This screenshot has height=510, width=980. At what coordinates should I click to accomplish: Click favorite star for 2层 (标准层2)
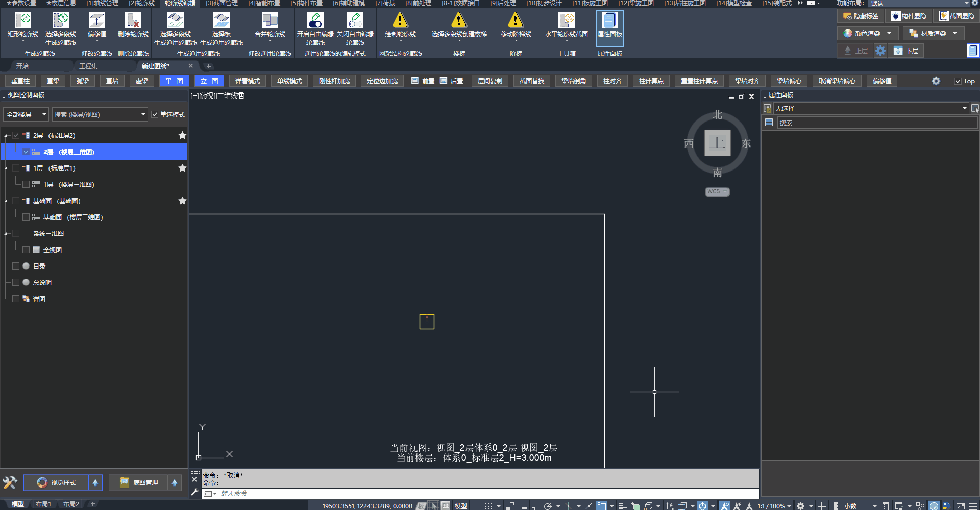click(x=182, y=136)
